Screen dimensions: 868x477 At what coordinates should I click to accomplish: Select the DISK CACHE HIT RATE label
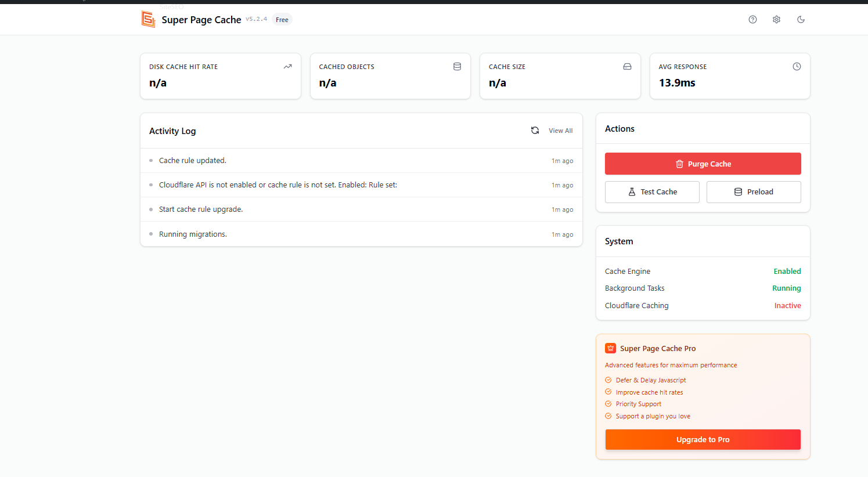pos(183,67)
